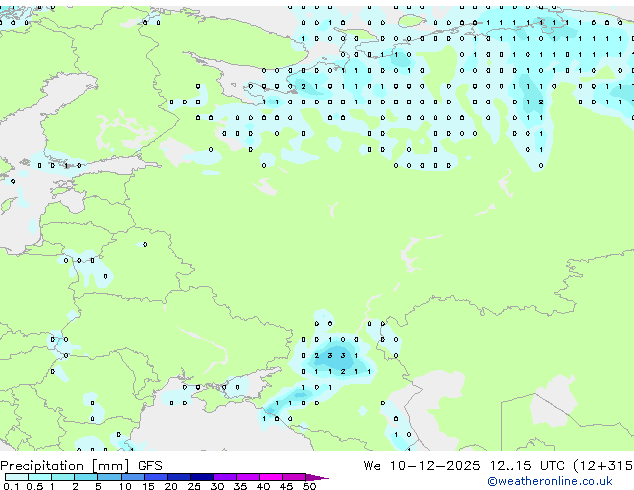The height and width of the screenshot is (490, 634).
Task: Click the 'We 10-12-2025 12..15 UTC' date label
Action: tap(464, 466)
